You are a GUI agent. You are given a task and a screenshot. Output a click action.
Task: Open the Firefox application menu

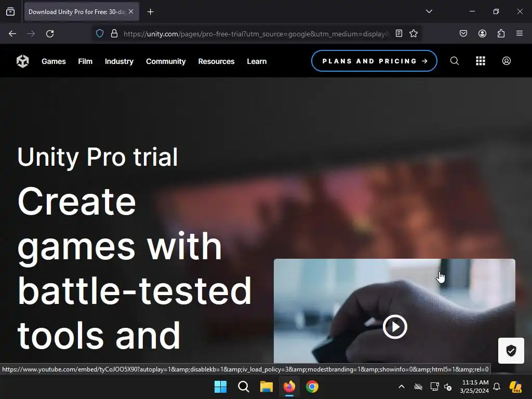(520, 34)
